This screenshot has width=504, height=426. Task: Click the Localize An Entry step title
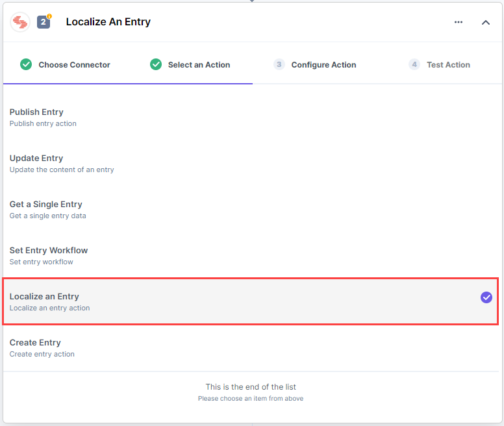click(x=108, y=22)
